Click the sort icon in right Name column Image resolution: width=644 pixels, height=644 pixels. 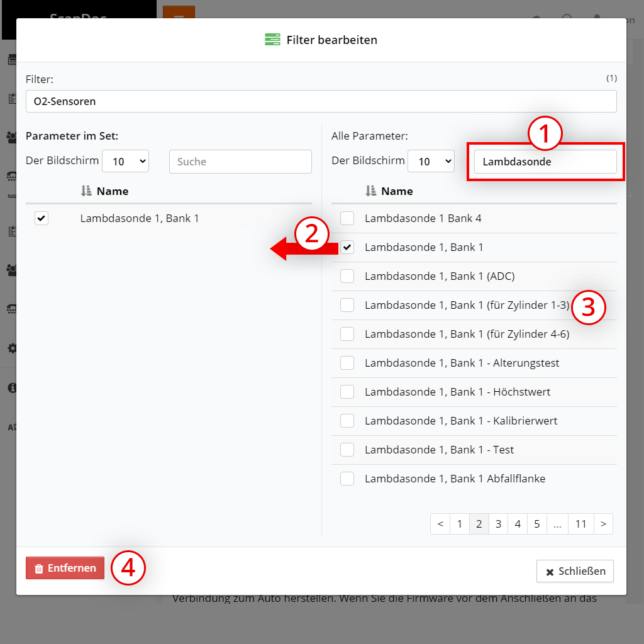pyautogui.click(x=371, y=191)
